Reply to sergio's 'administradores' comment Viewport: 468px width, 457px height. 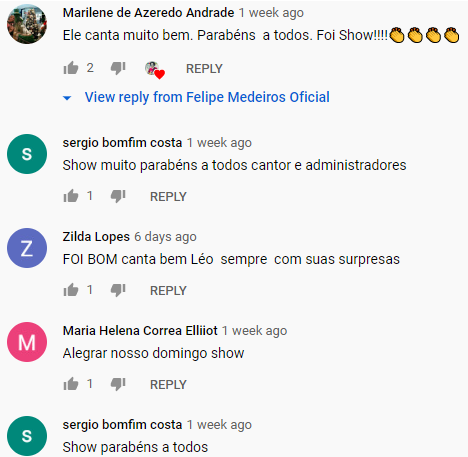point(168,197)
